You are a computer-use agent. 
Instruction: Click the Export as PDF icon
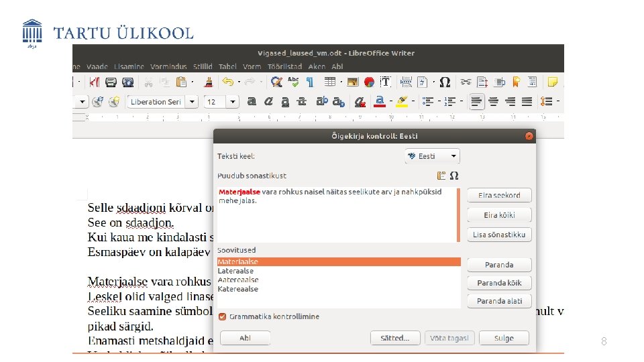[94, 82]
